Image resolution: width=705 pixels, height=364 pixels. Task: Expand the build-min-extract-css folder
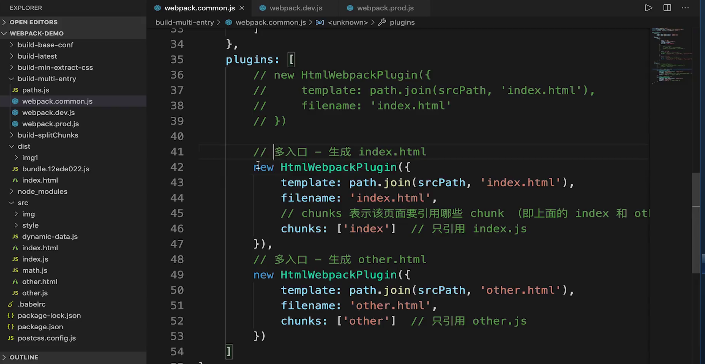pyautogui.click(x=73, y=67)
